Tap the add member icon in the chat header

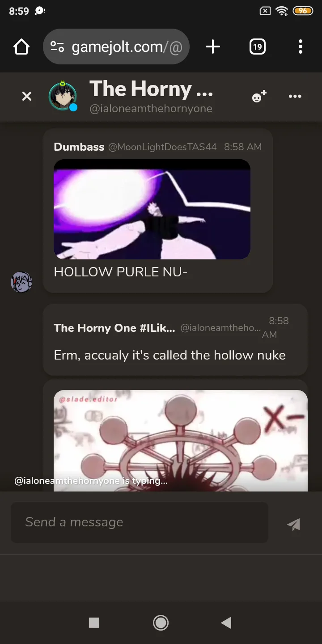click(259, 96)
